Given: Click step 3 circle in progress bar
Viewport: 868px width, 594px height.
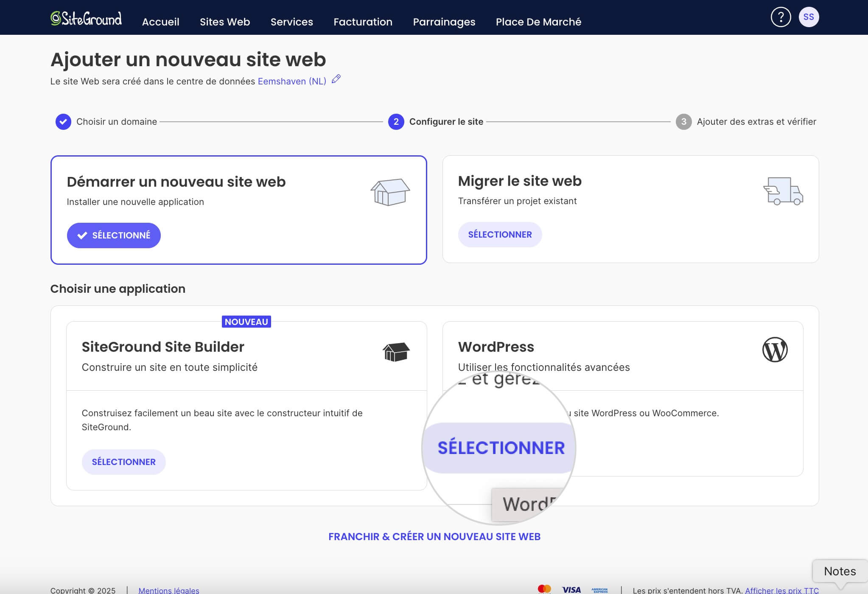Looking at the screenshot, I should tap(683, 122).
